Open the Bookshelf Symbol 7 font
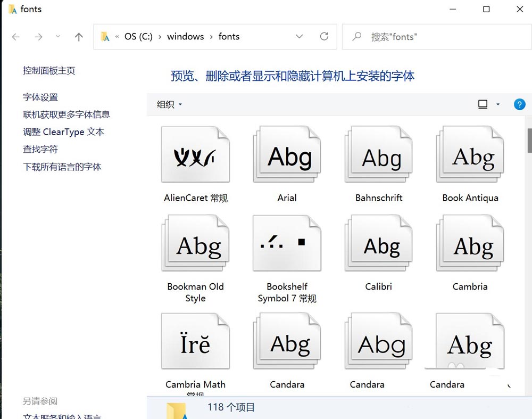532x419 pixels. tap(287, 243)
